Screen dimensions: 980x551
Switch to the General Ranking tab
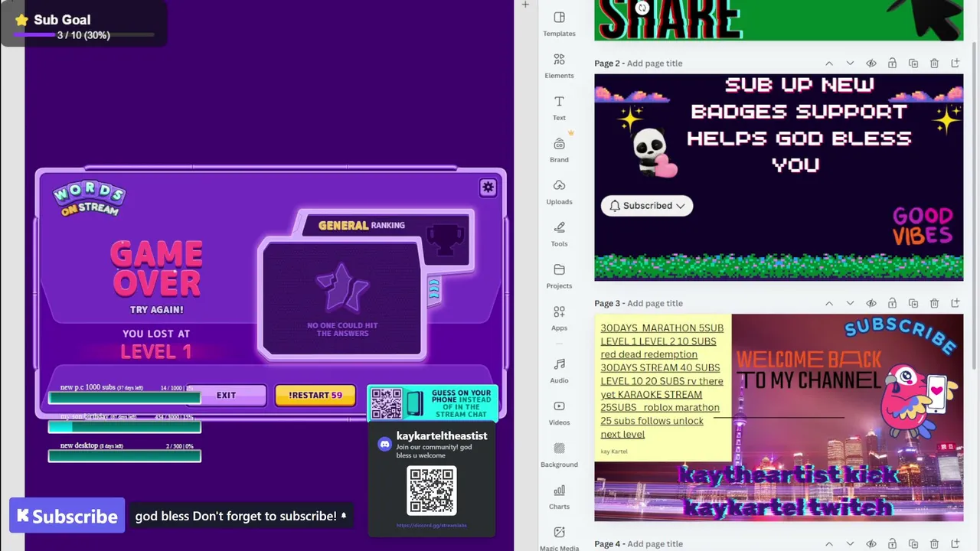click(361, 225)
